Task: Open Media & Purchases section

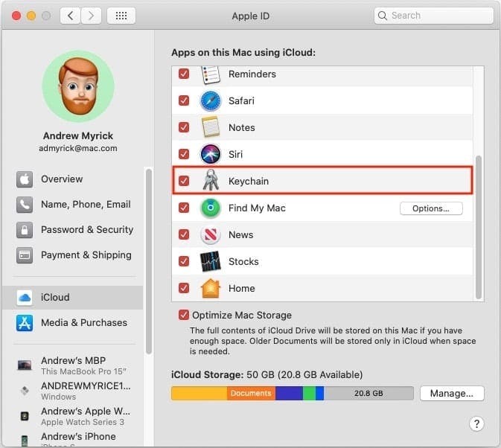Action: pos(83,322)
